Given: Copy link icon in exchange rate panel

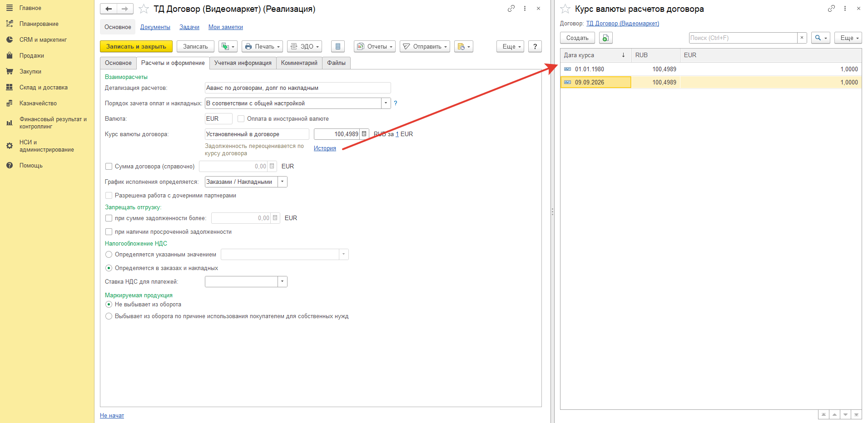Looking at the screenshot, I should 831,9.
